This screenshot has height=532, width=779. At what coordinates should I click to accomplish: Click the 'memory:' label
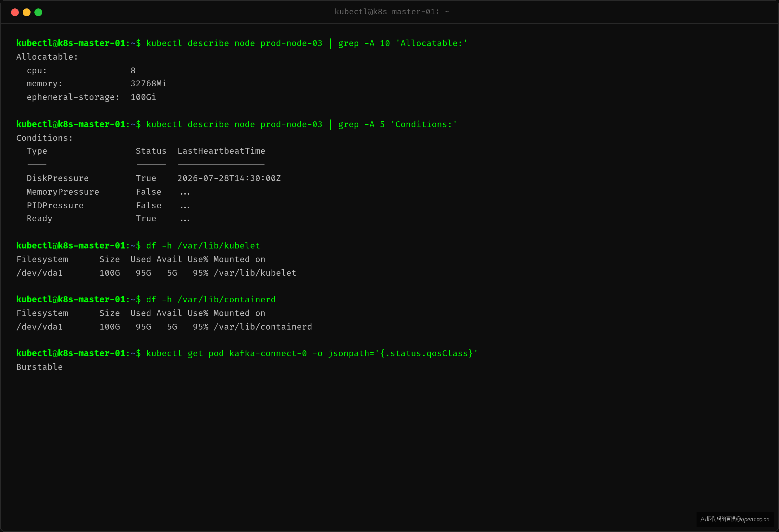click(x=44, y=84)
